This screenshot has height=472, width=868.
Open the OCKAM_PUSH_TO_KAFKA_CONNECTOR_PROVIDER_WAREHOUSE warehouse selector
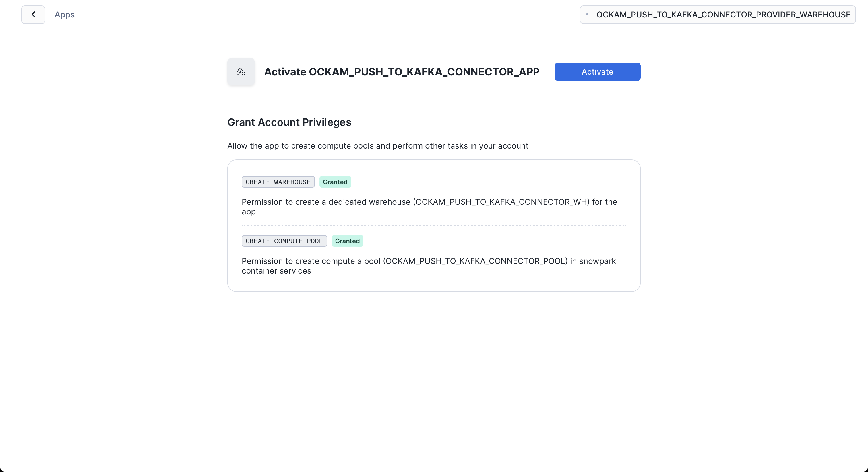coord(723,15)
